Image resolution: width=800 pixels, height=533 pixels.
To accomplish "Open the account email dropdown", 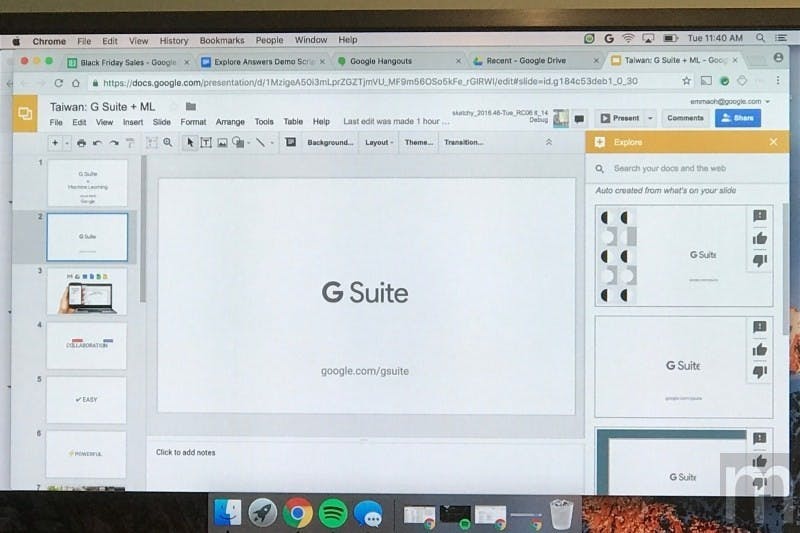I will coord(730,101).
